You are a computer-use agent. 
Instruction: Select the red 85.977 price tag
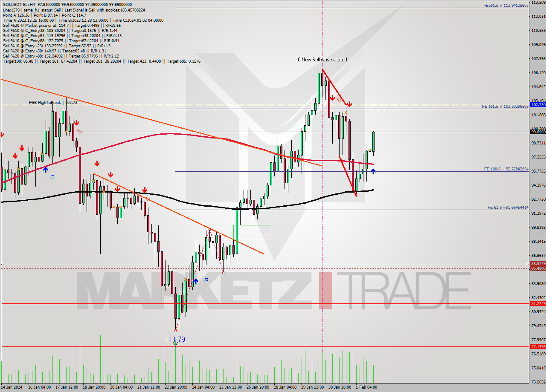[537, 264]
